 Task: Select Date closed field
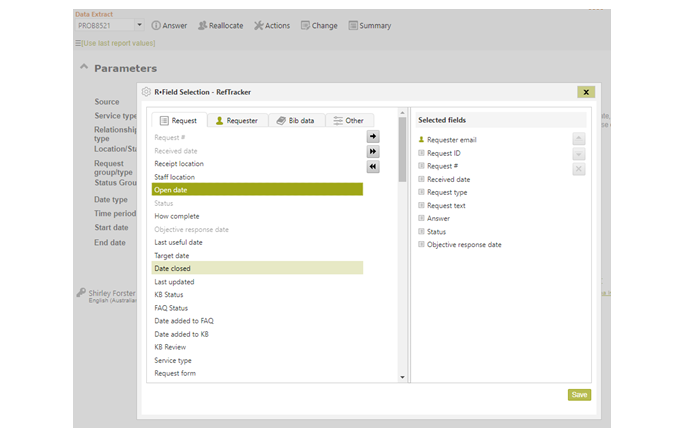point(257,268)
